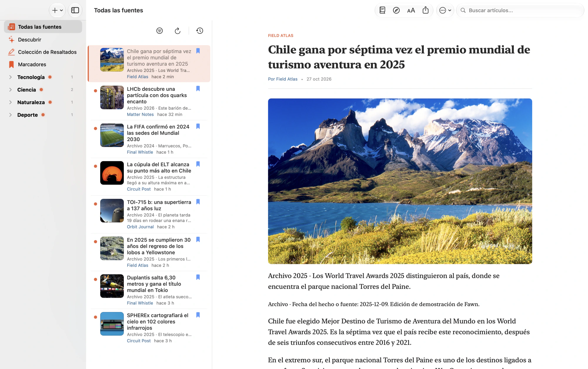Screen dimensions: 588x369
Task: Open Colección de Resaltados
Action: point(43,52)
